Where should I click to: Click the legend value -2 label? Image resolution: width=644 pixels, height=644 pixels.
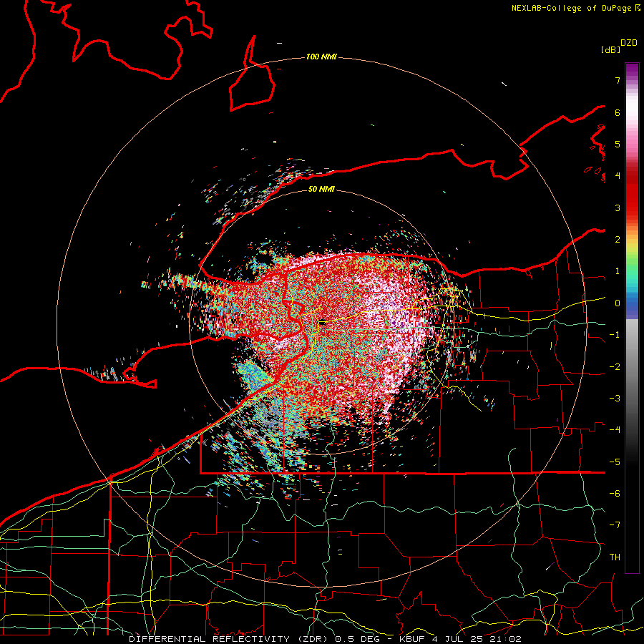(615, 367)
